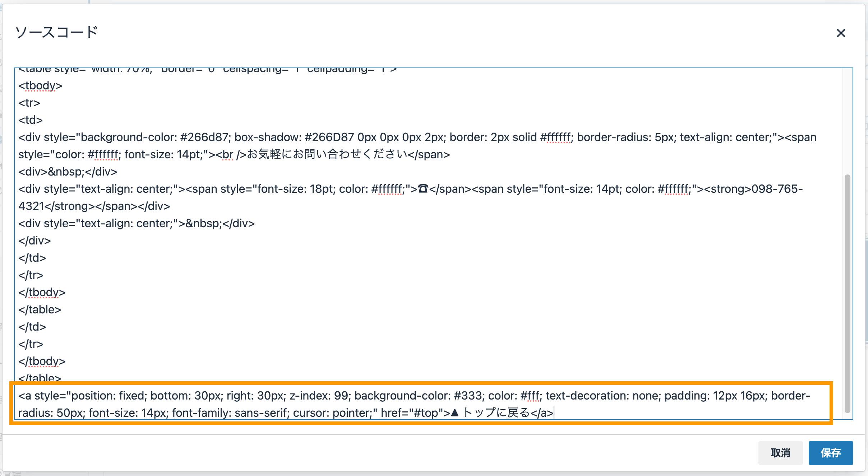Click the ☎ telephone symbol in code
The width and height of the screenshot is (868, 476).
coord(423,189)
